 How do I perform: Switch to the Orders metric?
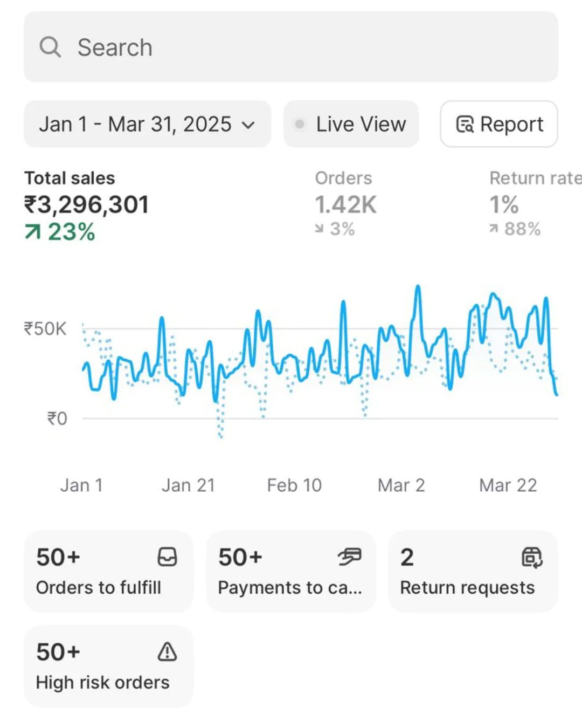[x=345, y=205]
